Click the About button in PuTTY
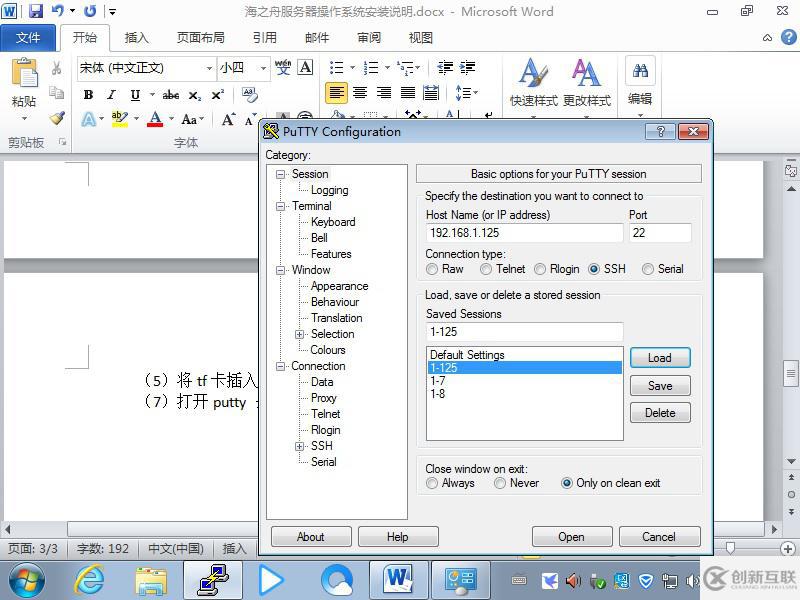This screenshot has width=800, height=600. coord(311,537)
